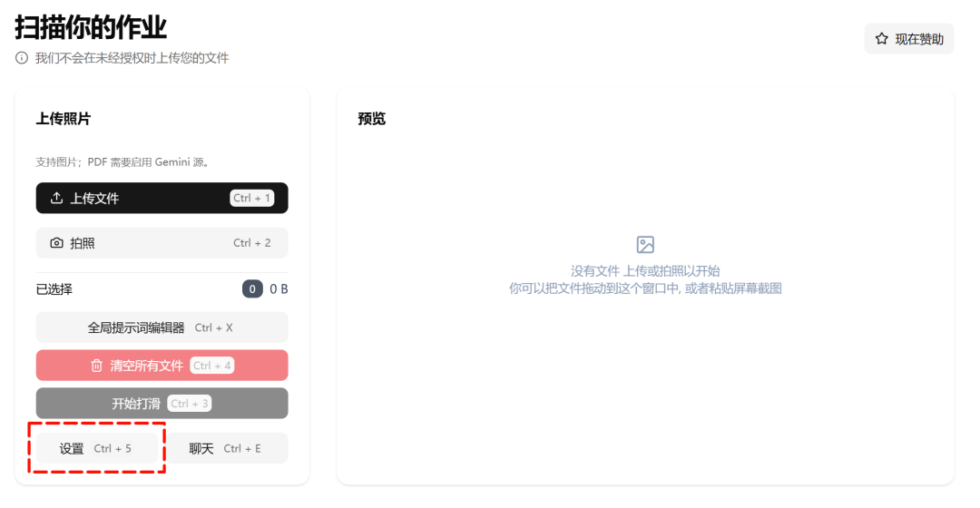Click the upload arrow icon on 上传文件

pyautogui.click(x=56, y=198)
